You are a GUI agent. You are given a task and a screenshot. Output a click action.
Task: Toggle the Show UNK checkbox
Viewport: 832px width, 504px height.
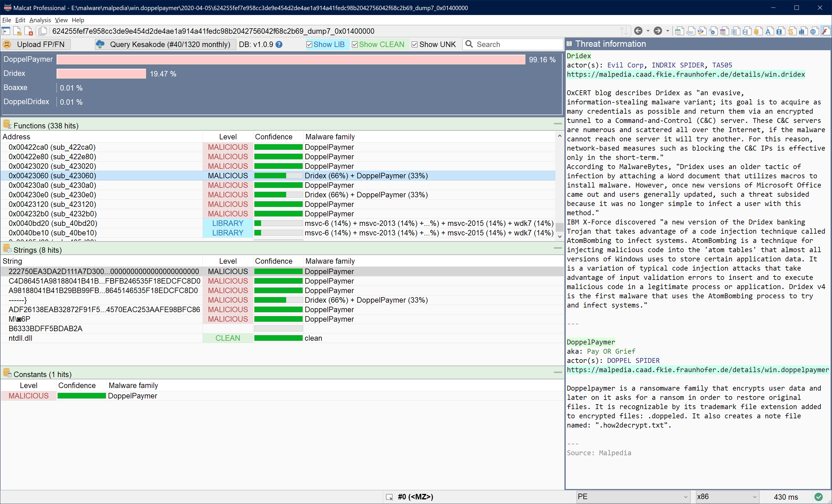(x=414, y=44)
